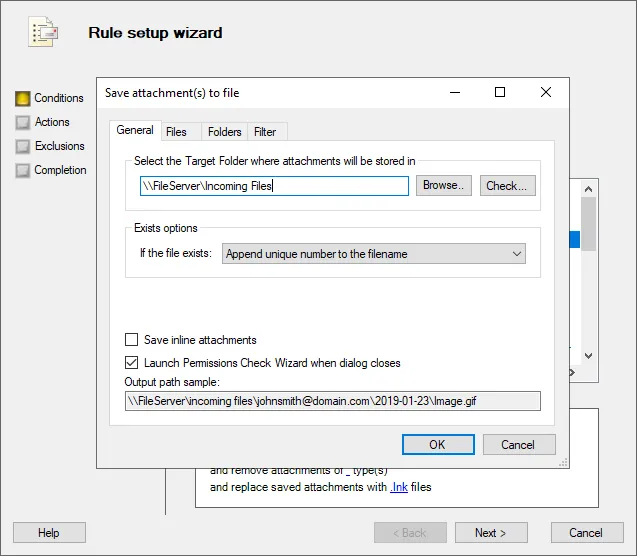Confirm the dialog with OK
Viewport: 637px width, 556px height.
(x=437, y=445)
